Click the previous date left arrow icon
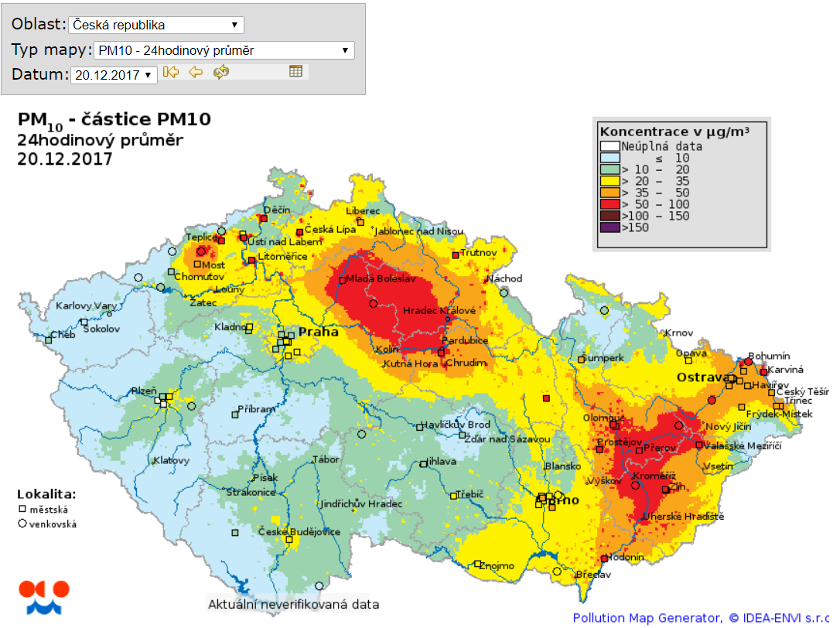This screenshot has height=628, width=840. [196, 72]
